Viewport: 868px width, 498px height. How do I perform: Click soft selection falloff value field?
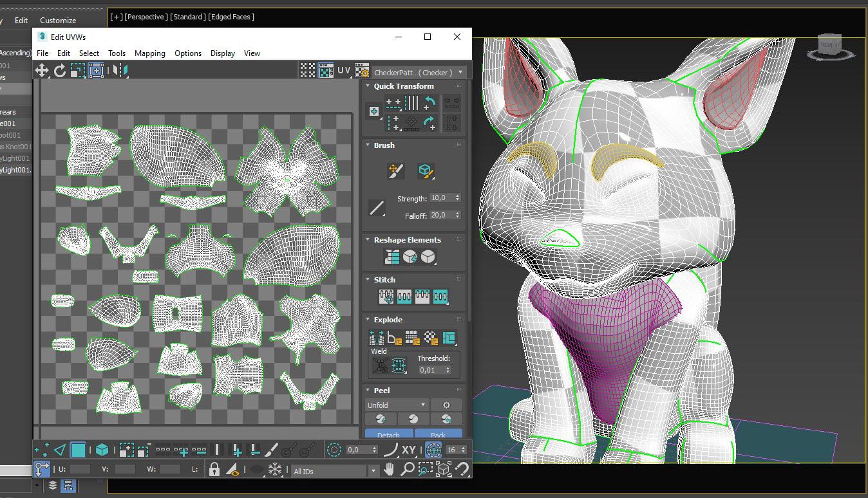tap(359, 450)
